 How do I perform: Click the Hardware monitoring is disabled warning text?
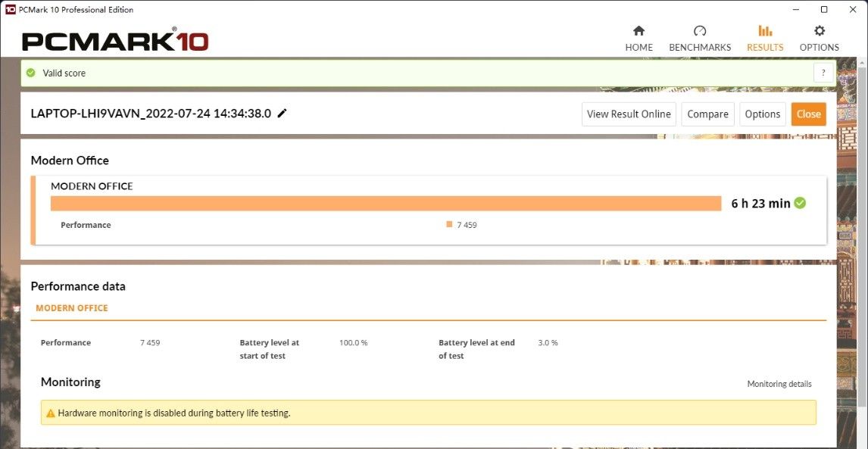tap(173, 413)
